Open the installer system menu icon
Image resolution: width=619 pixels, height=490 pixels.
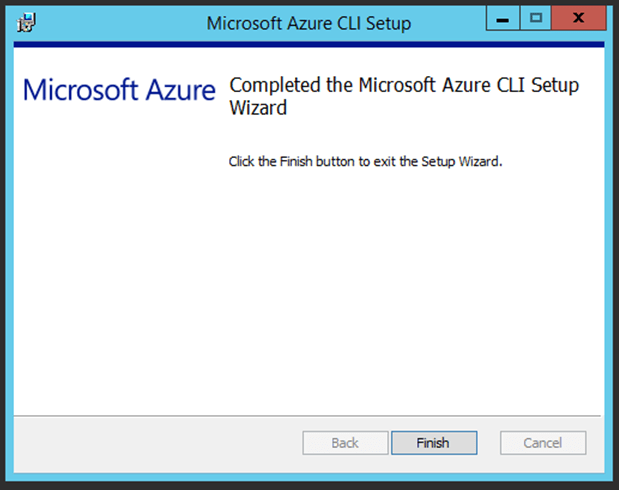(26, 21)
